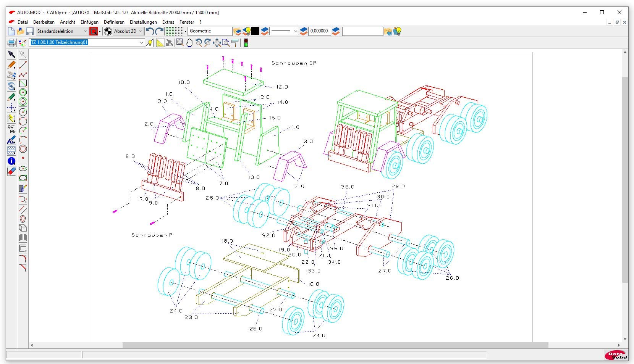Click the Geometrie layer field
Viewport: 634px width, 364px height.
pos(210,31)
